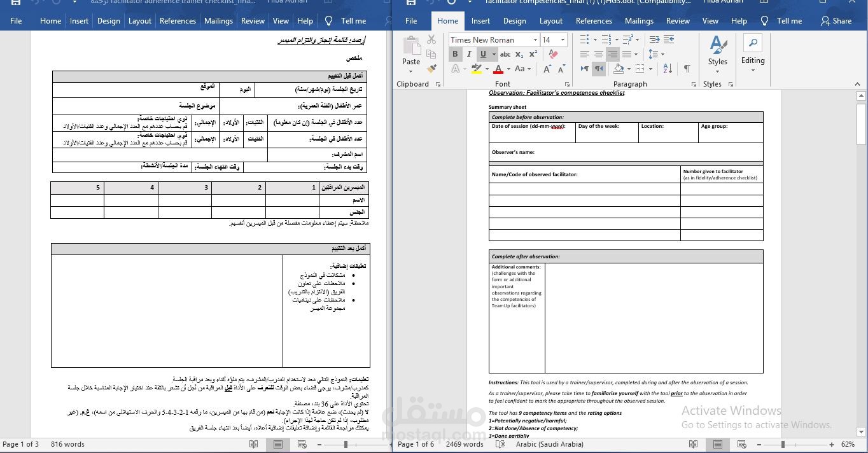The height and width of the screenshot is (453, 868).
Task: Open the References tab in left window
Action: (x=178, y=21)
